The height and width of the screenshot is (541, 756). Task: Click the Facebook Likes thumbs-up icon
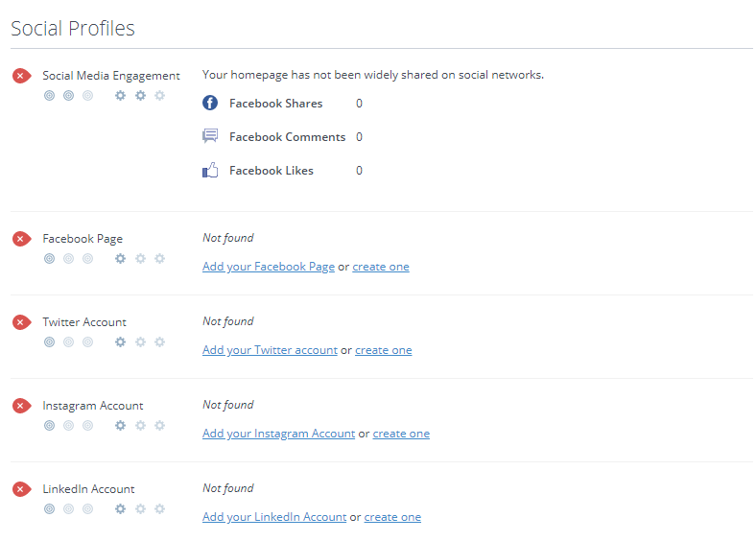[x=210, y=171]
